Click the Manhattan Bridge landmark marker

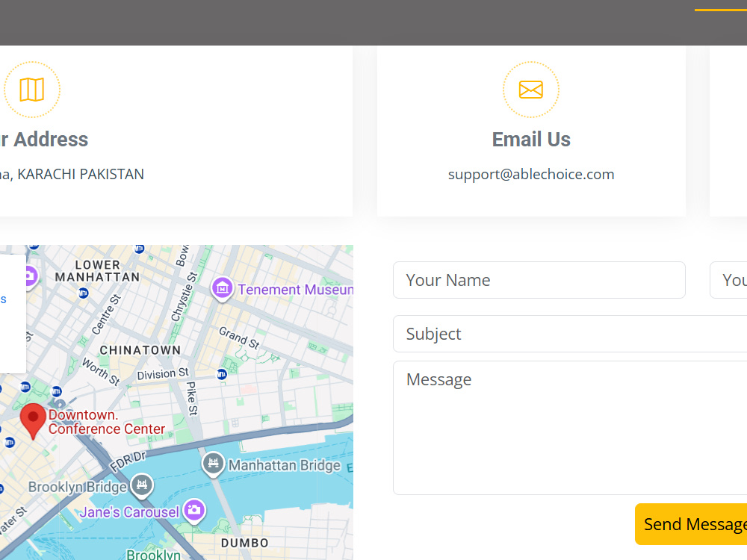click(x=214, y=464)
